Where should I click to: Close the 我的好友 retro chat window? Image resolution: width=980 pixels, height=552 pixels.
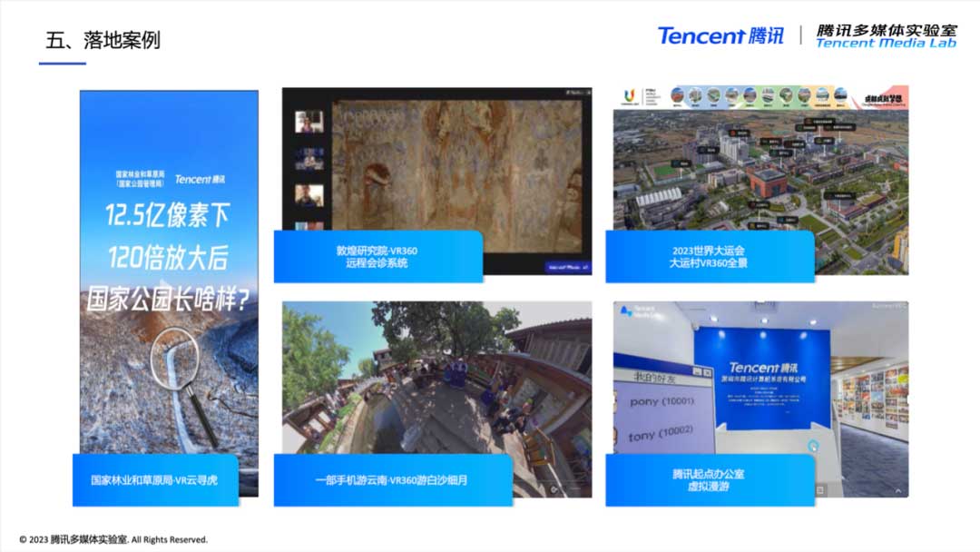pyautogui.click(x=708, y=373)
